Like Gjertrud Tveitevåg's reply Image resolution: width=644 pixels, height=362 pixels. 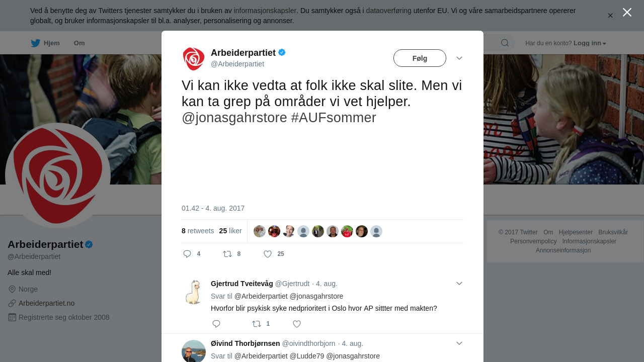pyautogui.click(x=297, y=324)
